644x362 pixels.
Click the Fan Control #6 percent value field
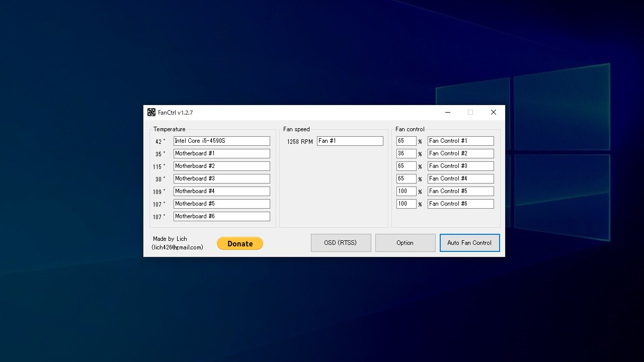tap(407, 204)
